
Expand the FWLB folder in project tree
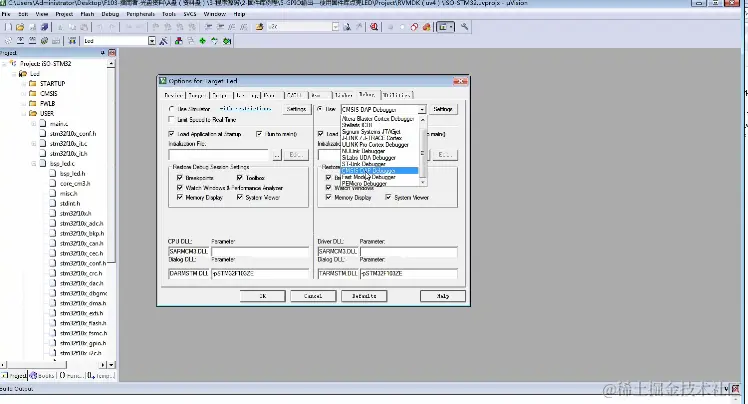[24, 104]
